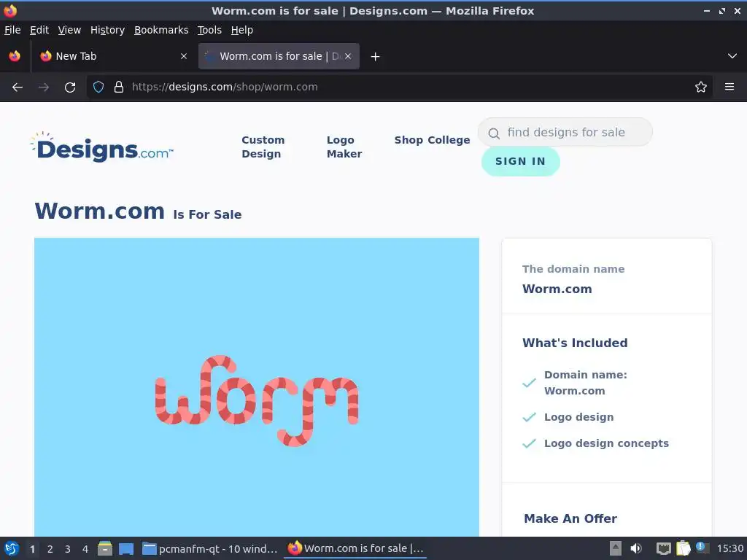The width and height of the screenshot is (747, 560).
Task: Open the clipboard manager tray icon
Action: [683, 548]
